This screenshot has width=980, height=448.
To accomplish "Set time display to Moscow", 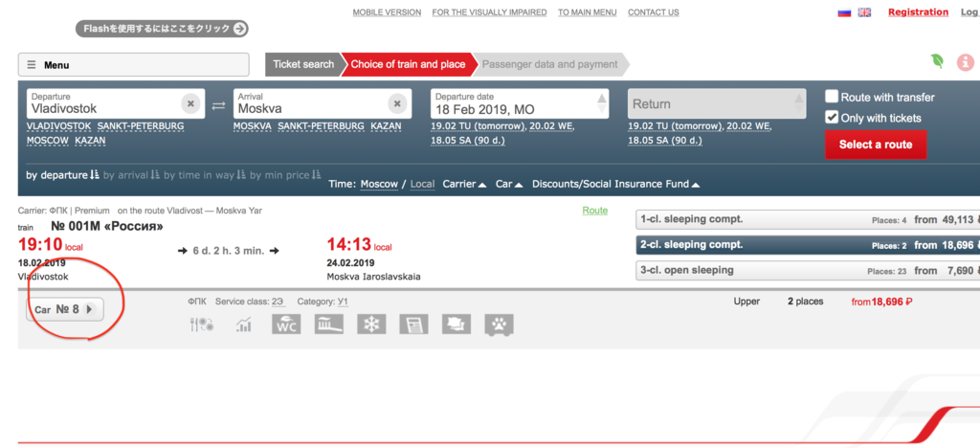I will point(379,184).
